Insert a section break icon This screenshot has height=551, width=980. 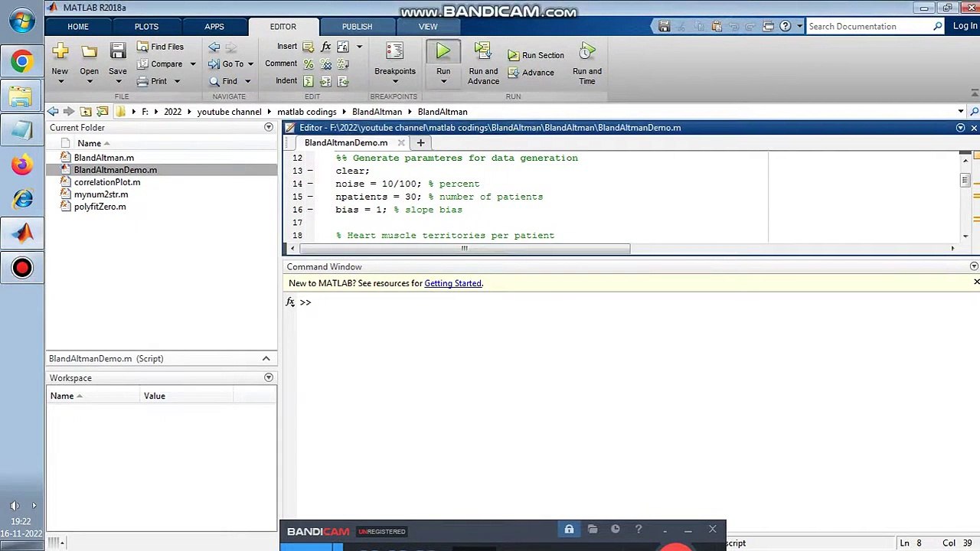tap(308, 47)
